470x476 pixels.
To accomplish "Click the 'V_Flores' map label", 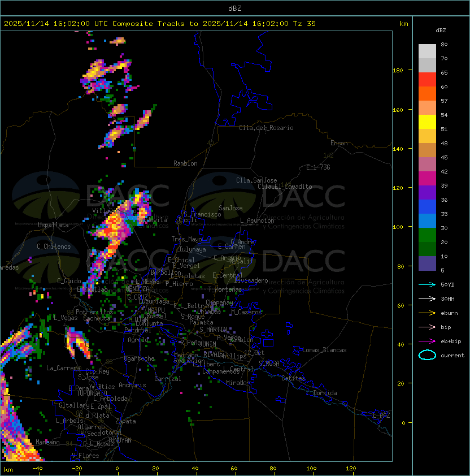I will (x=85, y=456).
